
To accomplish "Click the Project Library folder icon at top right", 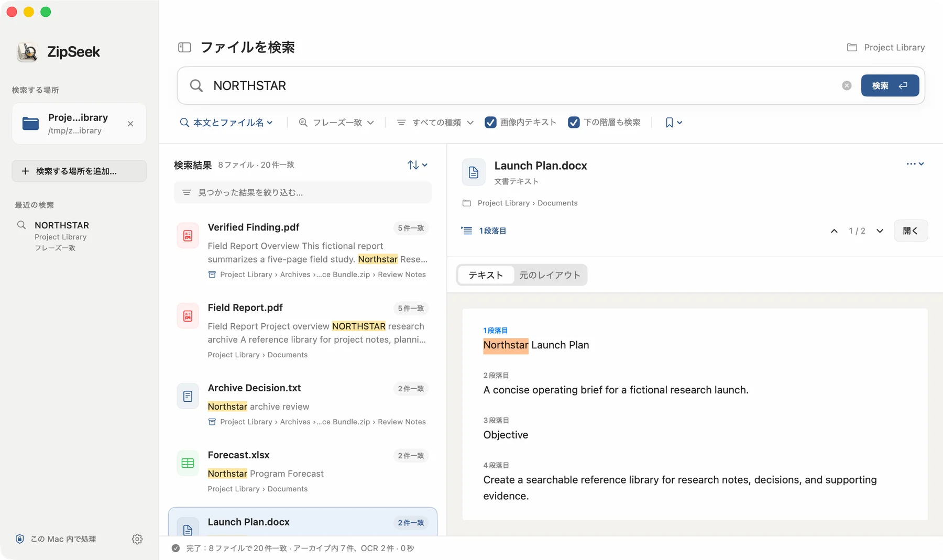I will [x=852, y=48].
